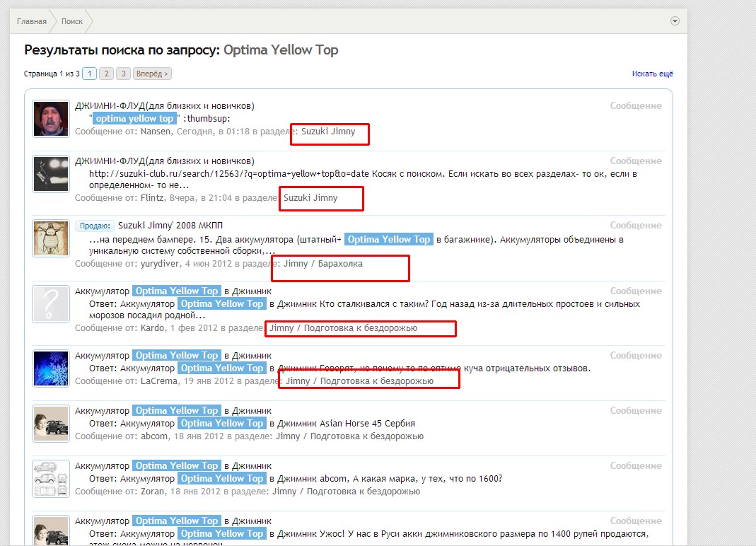Open the user profile link Kardo
This screenshot has height=546, width=756.
[152, 328]
